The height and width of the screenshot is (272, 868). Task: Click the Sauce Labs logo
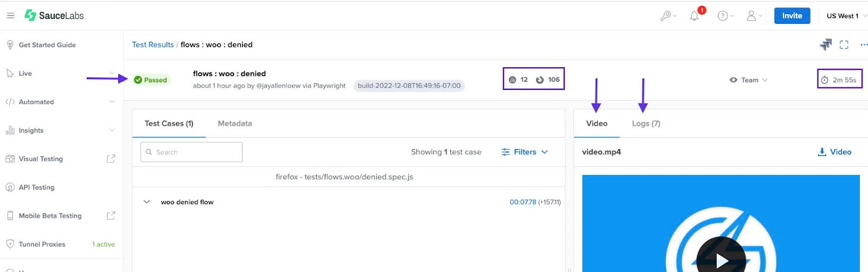pos(54,16)
